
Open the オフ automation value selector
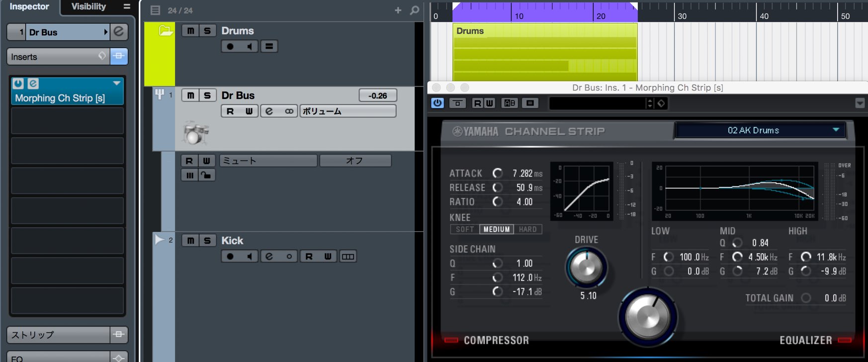(355, 161)
